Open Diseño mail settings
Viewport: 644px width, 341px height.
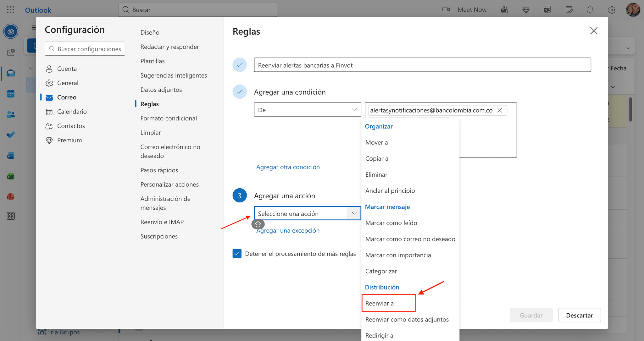click(150, 32)
